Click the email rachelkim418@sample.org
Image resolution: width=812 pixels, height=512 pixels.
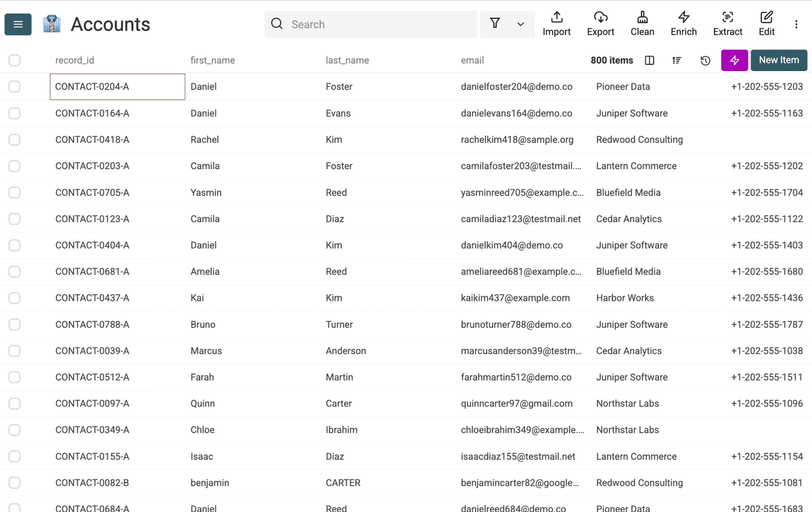pos(517,140)
